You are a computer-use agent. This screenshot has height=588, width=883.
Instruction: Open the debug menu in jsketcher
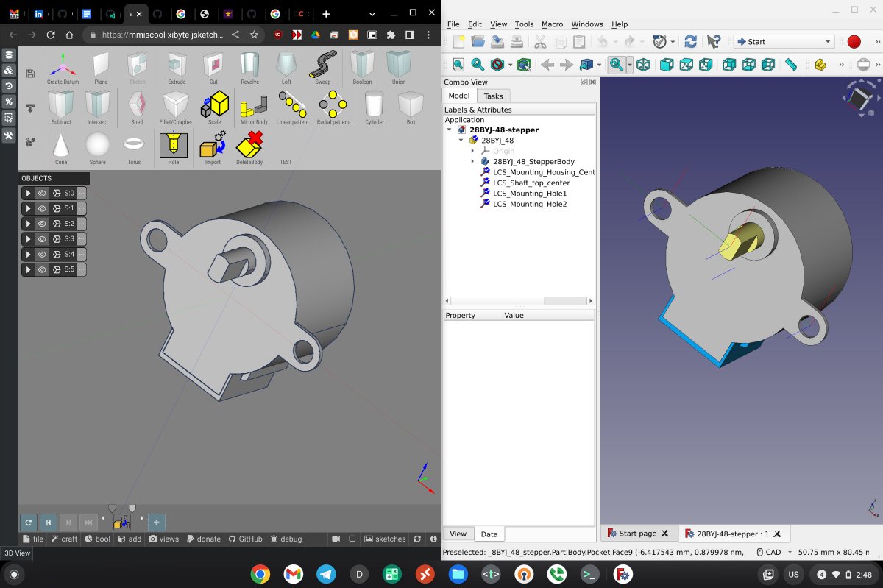286,539
